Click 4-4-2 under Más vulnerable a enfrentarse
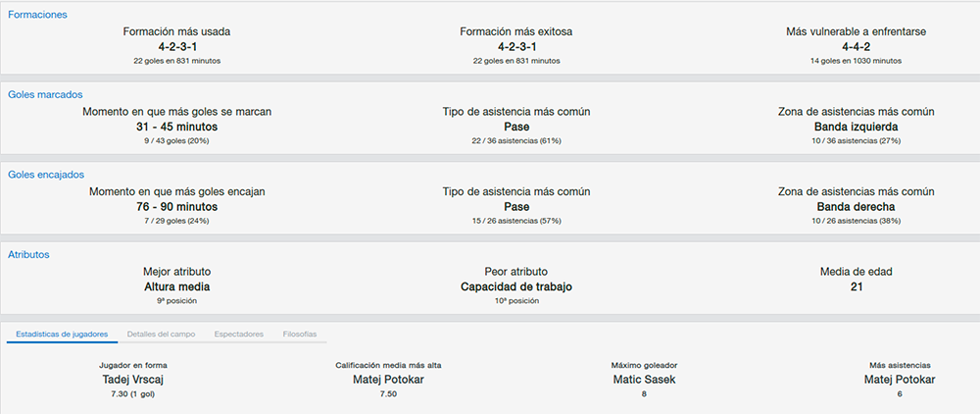Viewport: 980px width, 414px height. coord(856,47)
